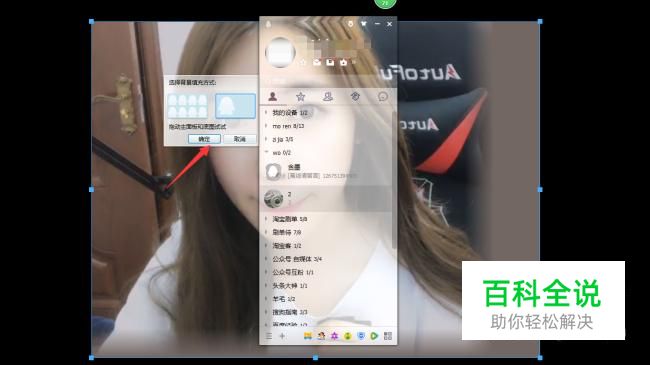The image size is (650, 365).
Task: Open the Contacts tab in QQ panel
Action: pyautogui.click(x=272, y=97)
